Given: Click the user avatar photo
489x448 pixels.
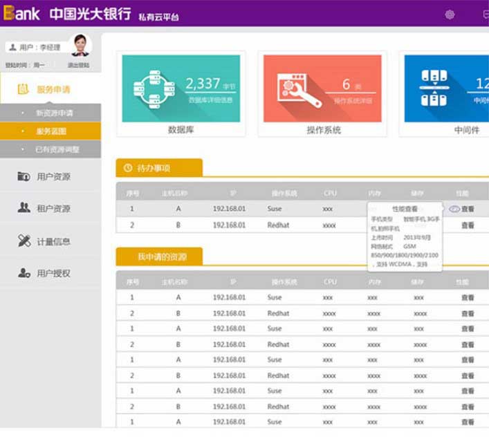Looking at the screenshot, I should click(x=80, y=46).
